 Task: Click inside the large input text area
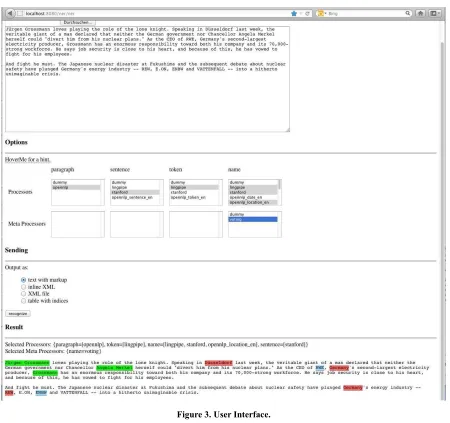click(x=147, y=79)
